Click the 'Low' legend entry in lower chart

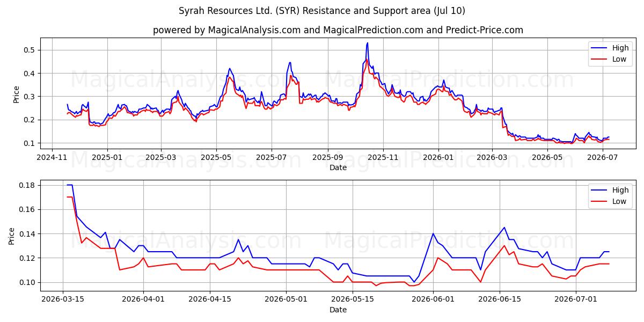click(619, 201)
